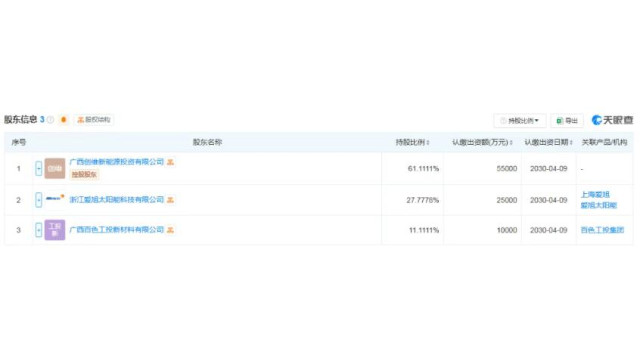The height and width of the screenshot is (360, 640).
Task: Click the 2030-04-09 date in row 3
Action: [x=549, y=230]
